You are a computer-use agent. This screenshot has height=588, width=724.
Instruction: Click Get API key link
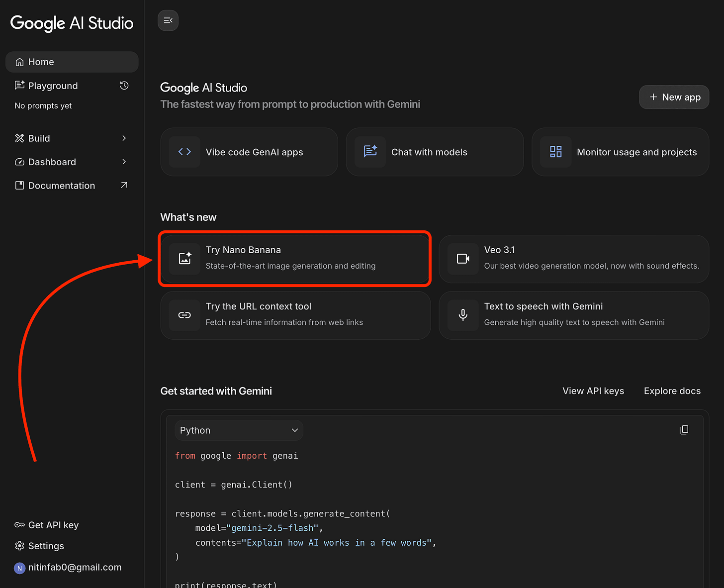[x=47, y=525]
